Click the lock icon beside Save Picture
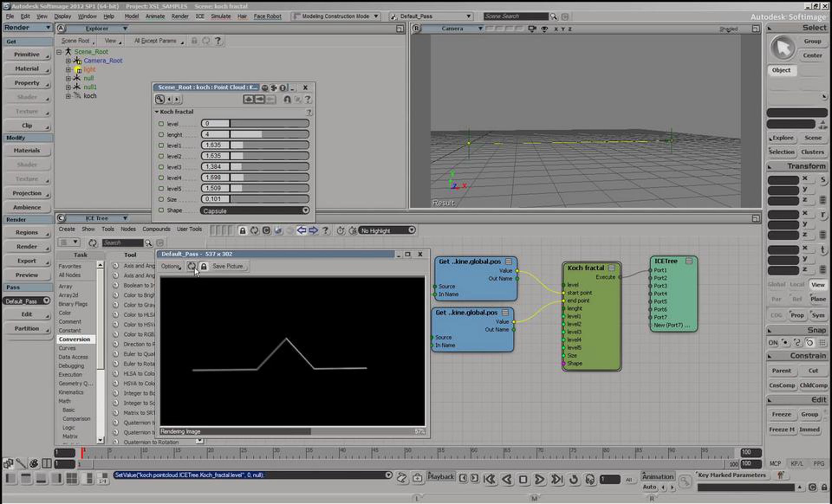832x504 pixels. point(204,266)
